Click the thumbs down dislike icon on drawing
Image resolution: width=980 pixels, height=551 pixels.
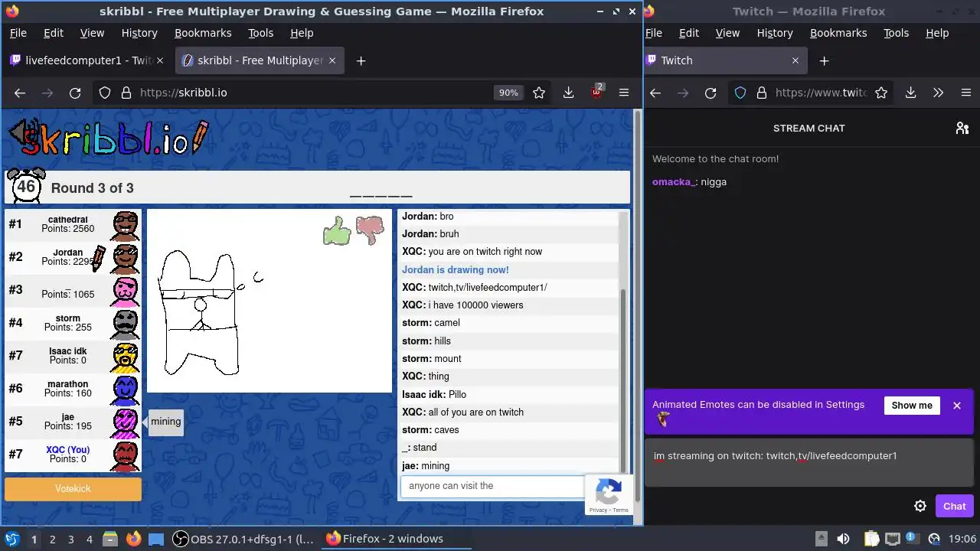coord(370,229)
